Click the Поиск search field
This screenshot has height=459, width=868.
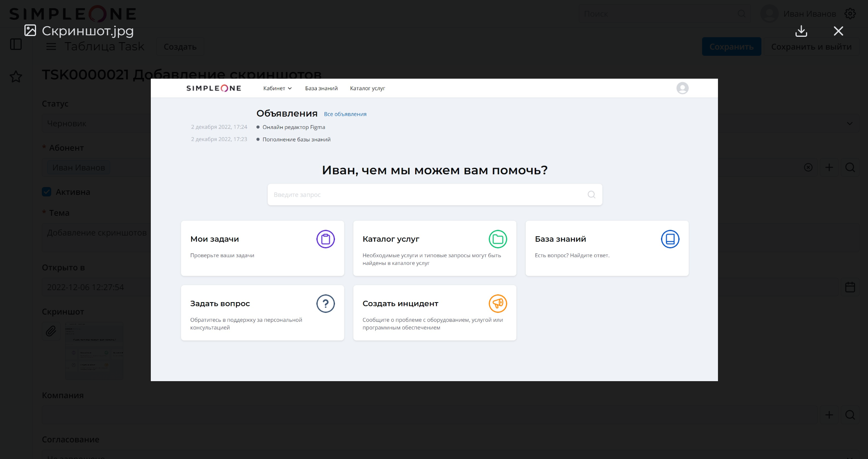coord(659,14)
